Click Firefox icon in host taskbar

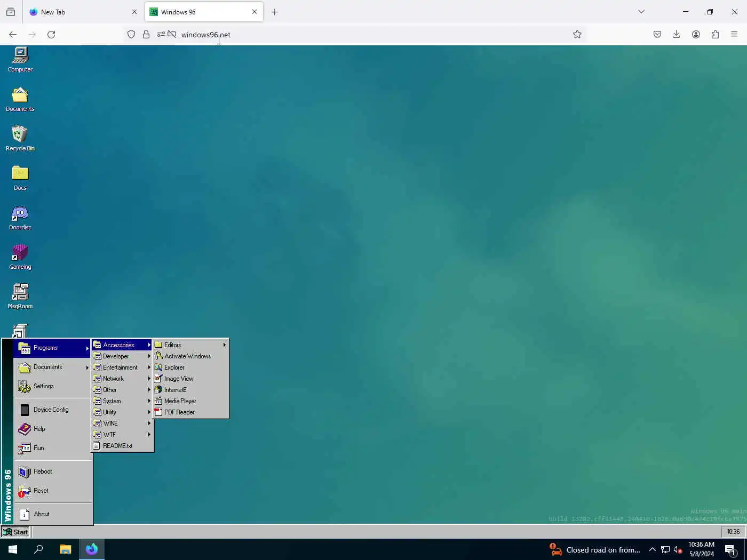(x=92, y=549)
